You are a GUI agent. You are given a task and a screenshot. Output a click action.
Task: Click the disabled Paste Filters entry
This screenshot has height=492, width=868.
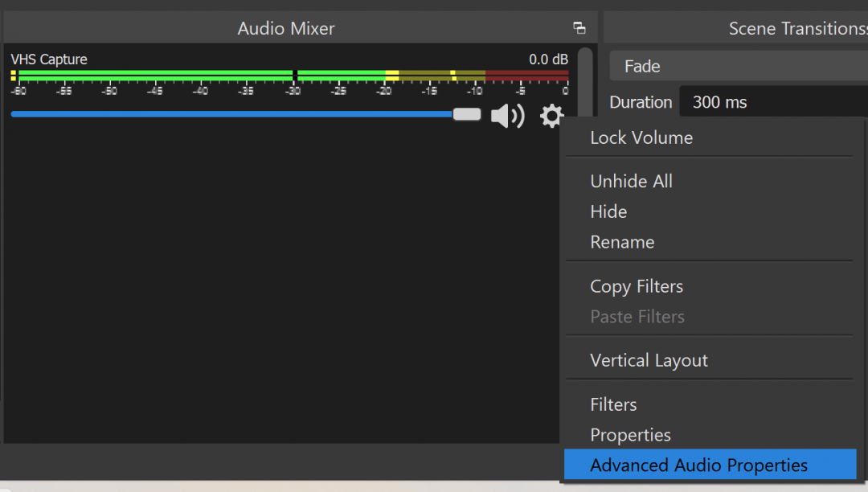pyautogui.click(x=637, y=316)
